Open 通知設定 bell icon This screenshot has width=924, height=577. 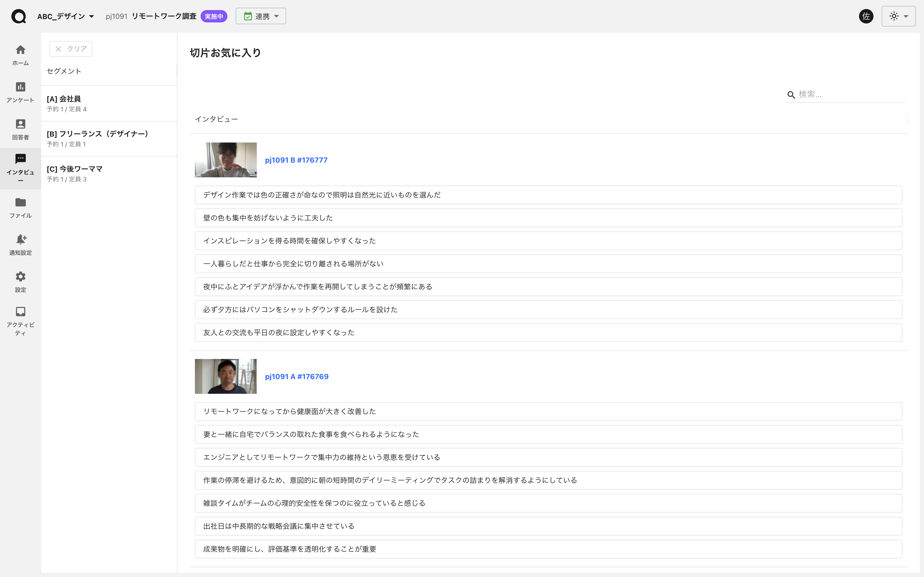coord(20,239)
